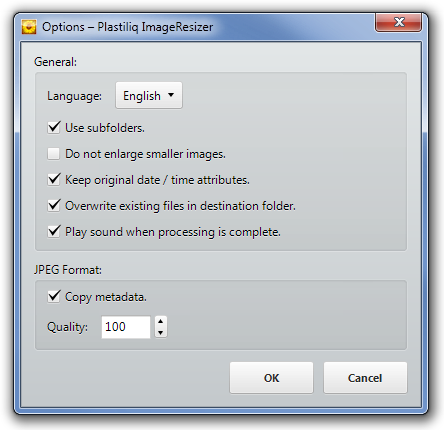
Task: Uncheck the Use subfolders checkbox
Action: pos(54,128)
